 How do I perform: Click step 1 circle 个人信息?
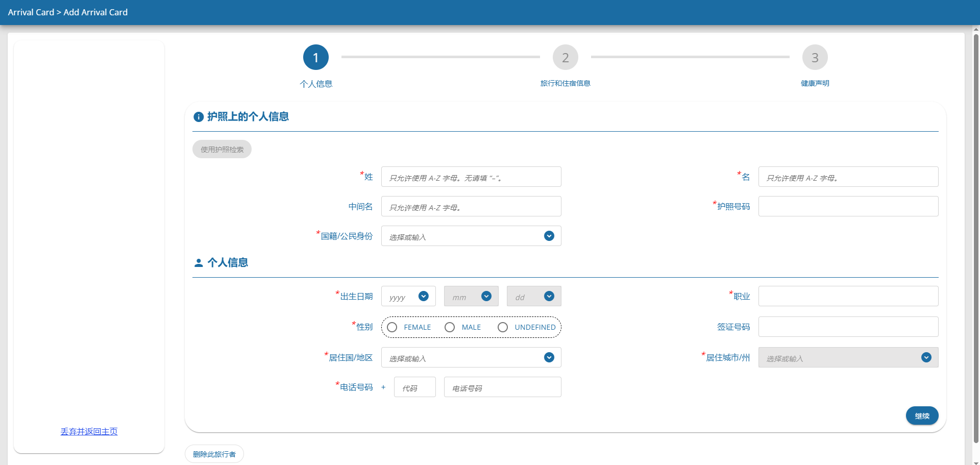pyautogui.click(x=315, y=58)
